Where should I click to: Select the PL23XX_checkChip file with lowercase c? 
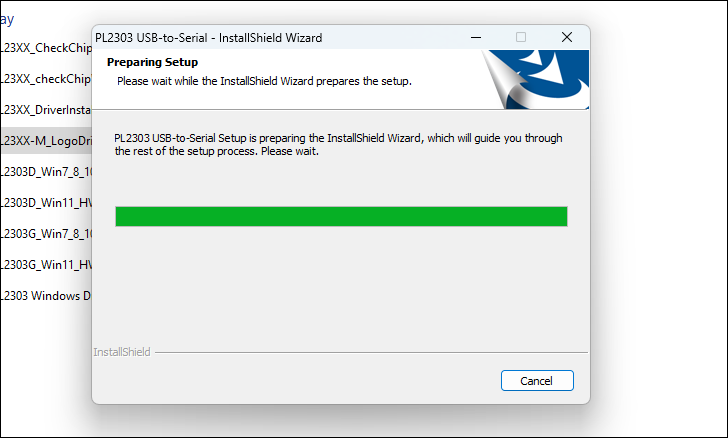(46, 78)
